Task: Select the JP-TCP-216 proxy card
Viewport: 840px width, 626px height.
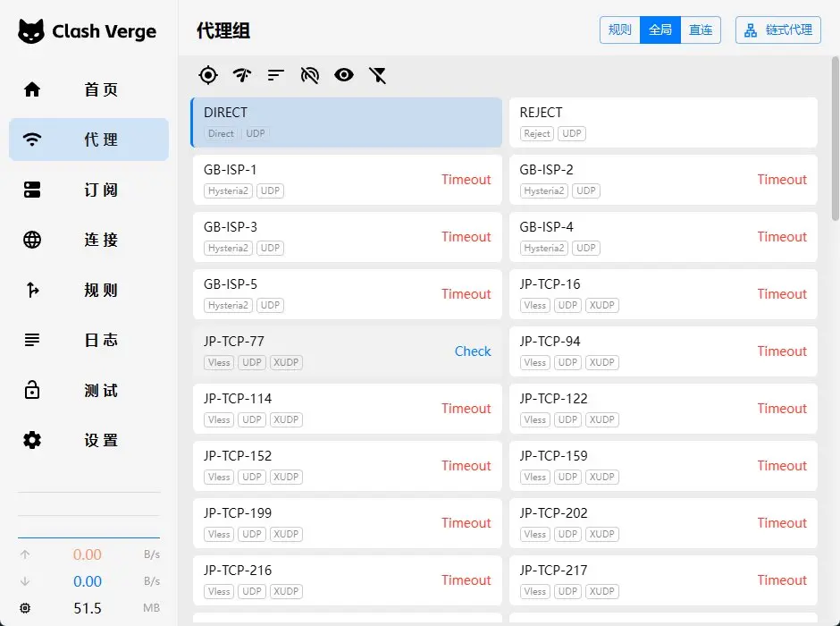Action: [x=347, y=580]
